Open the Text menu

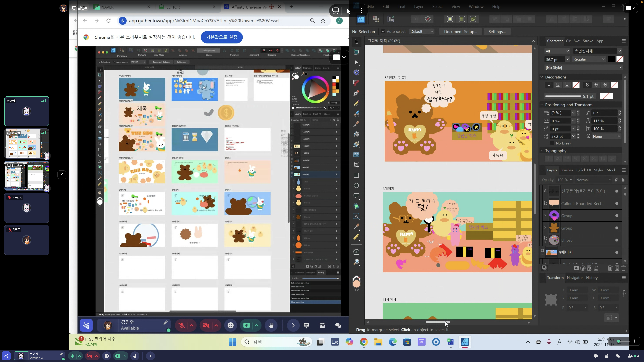[x=401, y=7]
